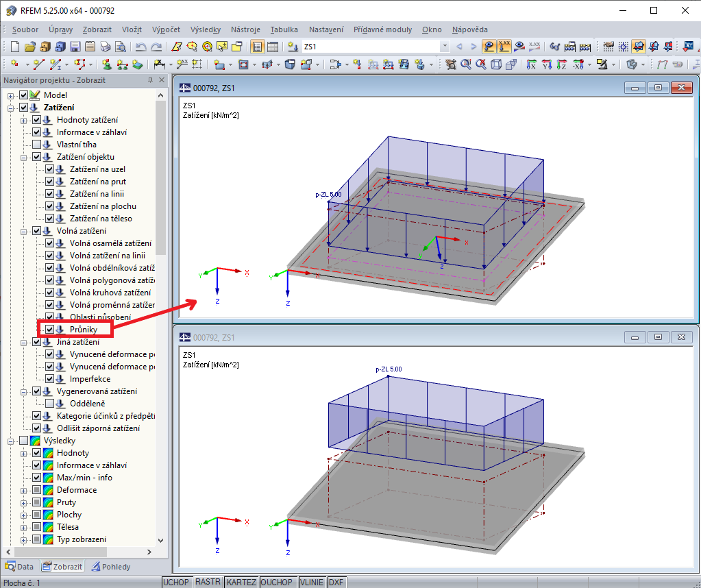Enable the Vlastní tíha checkbox

(36, 145)
